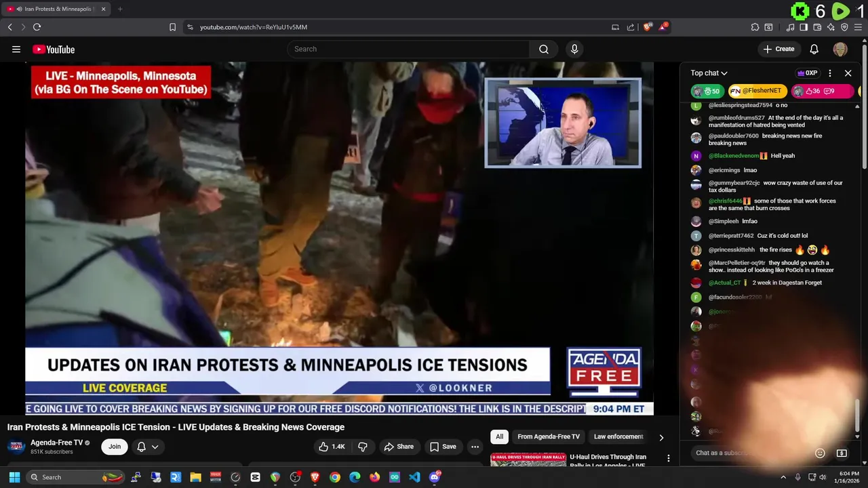Close the live chat panel
The image size is (868, 488).
click(x=848, y=73)
